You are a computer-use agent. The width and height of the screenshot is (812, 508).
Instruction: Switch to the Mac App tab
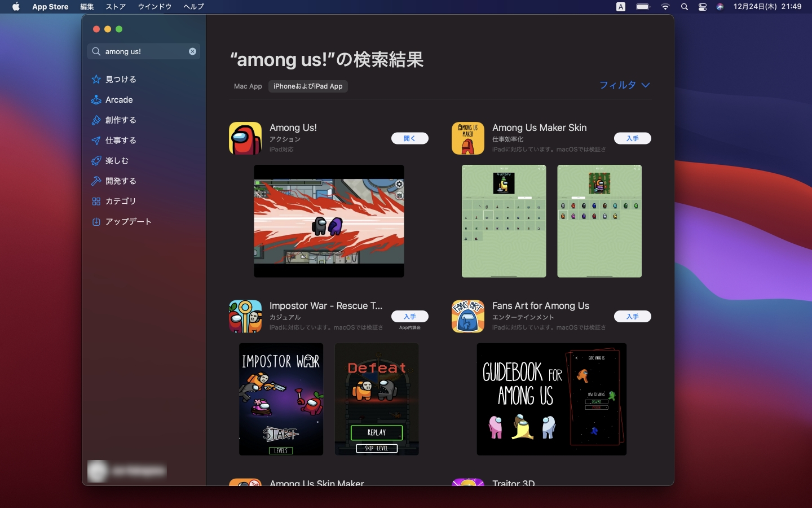pyautogui.click(x=248, y=86)
